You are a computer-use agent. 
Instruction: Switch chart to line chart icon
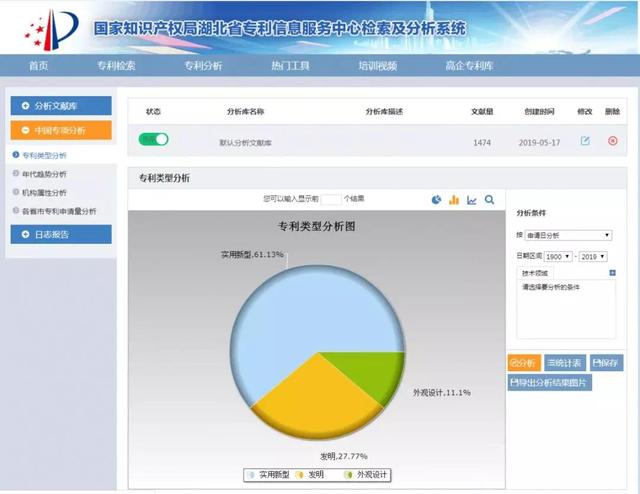coord(472,200)
